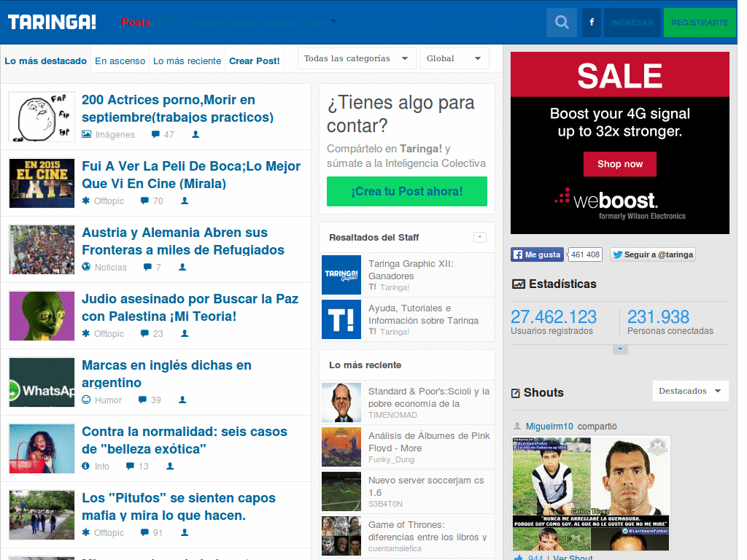Open the Global location dropdown
Image resolution: width=747 pixels, height=560 pixels.
(x=454, y=58)
